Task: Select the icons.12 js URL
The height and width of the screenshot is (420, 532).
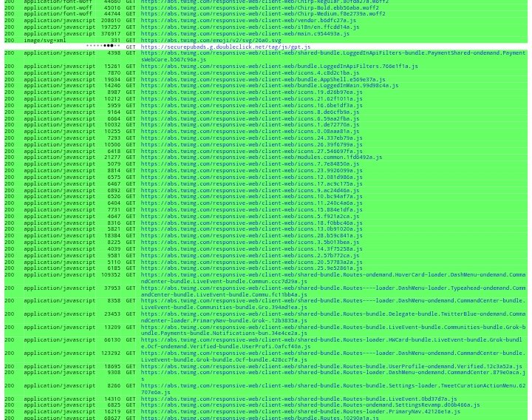Action: point(252,177)
